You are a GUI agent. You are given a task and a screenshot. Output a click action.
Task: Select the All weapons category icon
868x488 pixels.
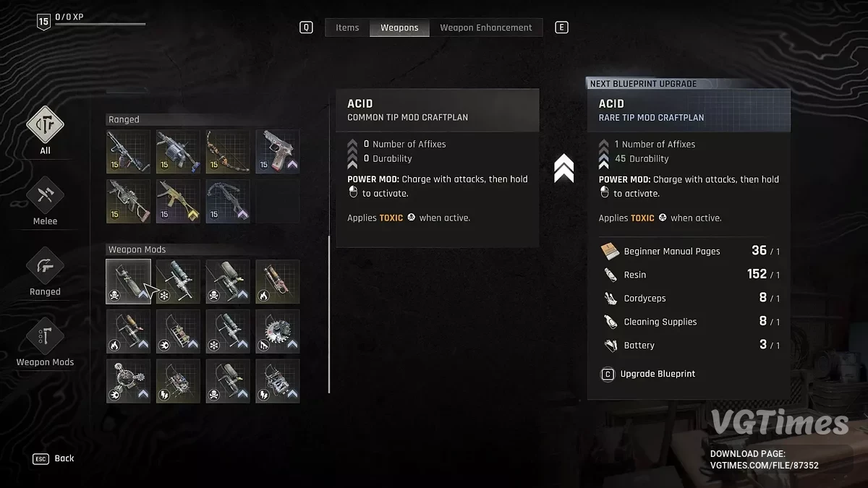point(45,126)
